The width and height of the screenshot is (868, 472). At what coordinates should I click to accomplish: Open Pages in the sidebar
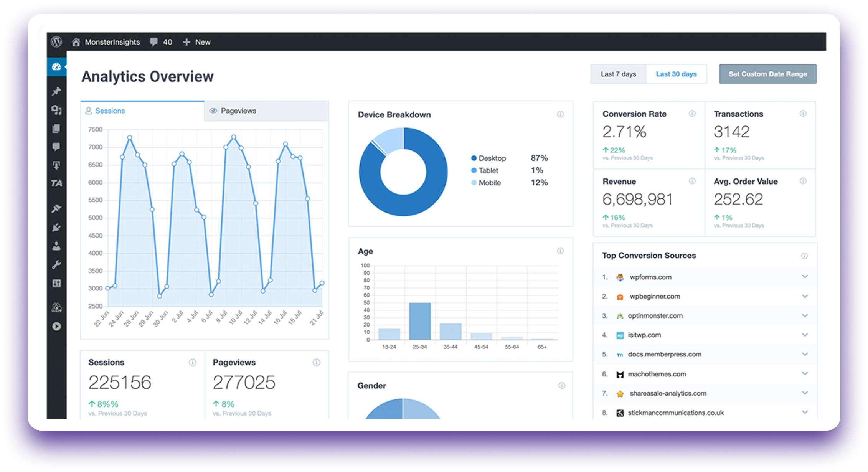point(56,129)
